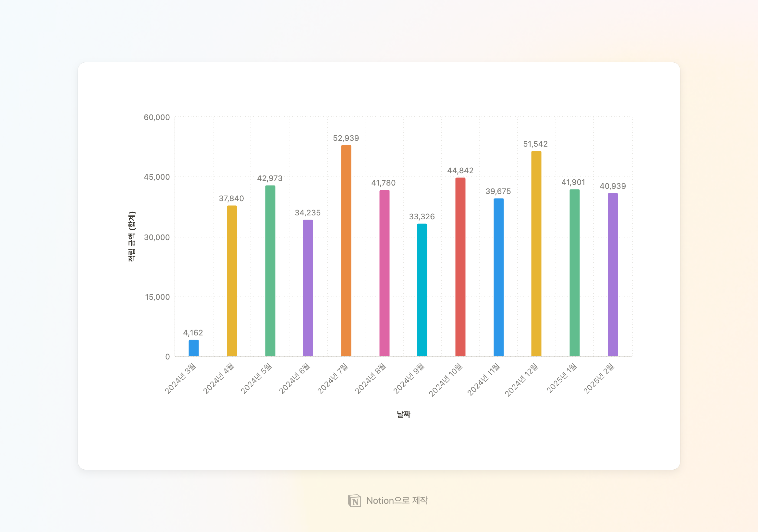Click the blue 2024년 3월 bar
This screenshot has height=532, width=758.
[193, 348]
